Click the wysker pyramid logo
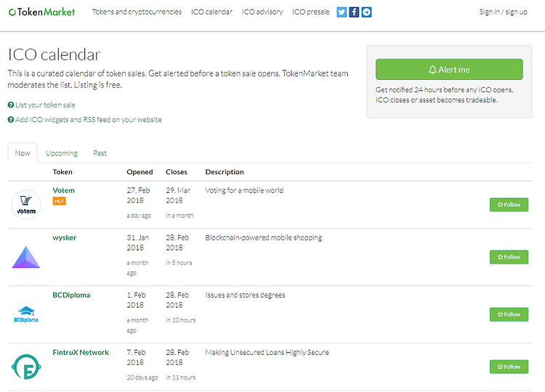545x392 pixels. pyautogui.click(x=26, y=257)
